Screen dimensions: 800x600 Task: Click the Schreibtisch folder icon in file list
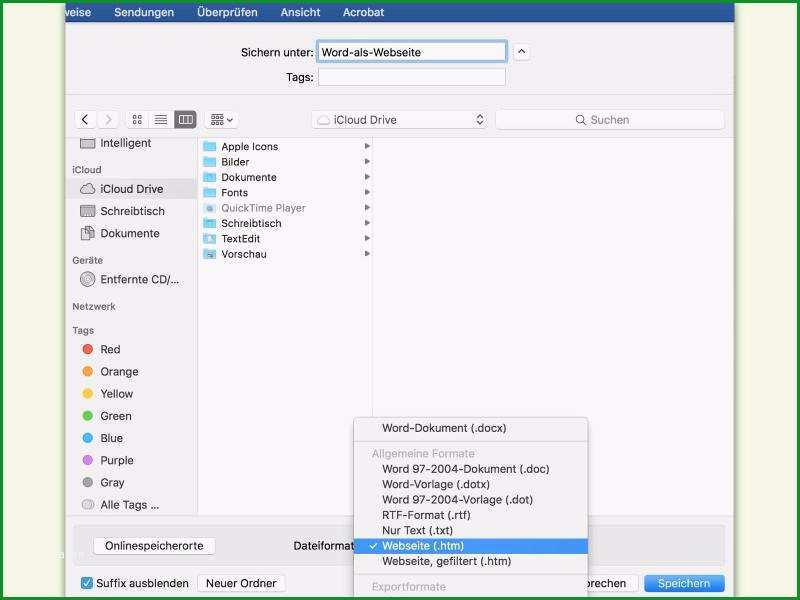click(210, 223)
